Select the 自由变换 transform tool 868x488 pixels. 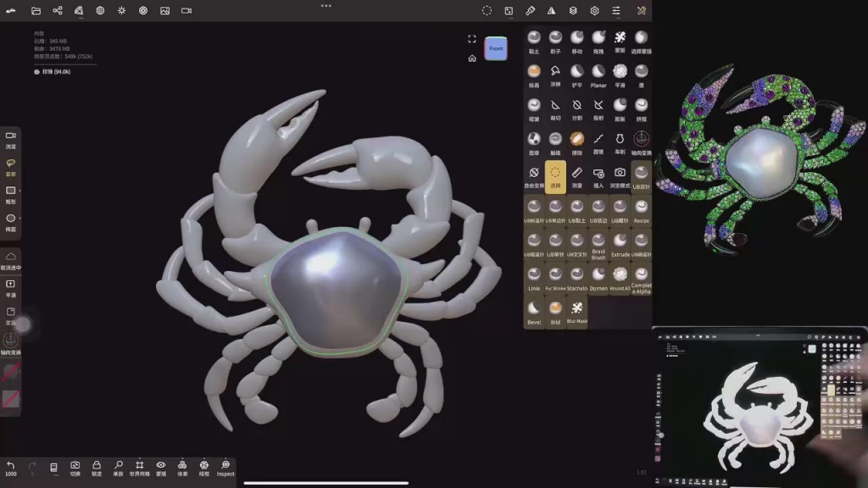(534, 177)
